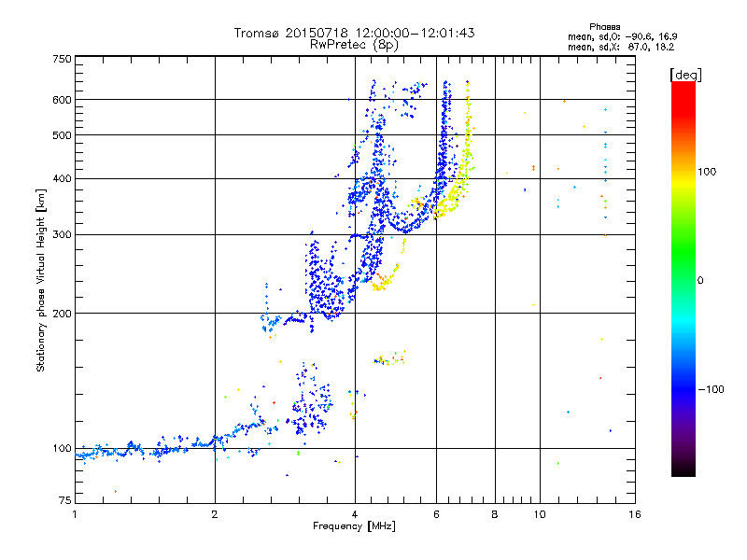Click the colorbar label '0'

[700, 281]
